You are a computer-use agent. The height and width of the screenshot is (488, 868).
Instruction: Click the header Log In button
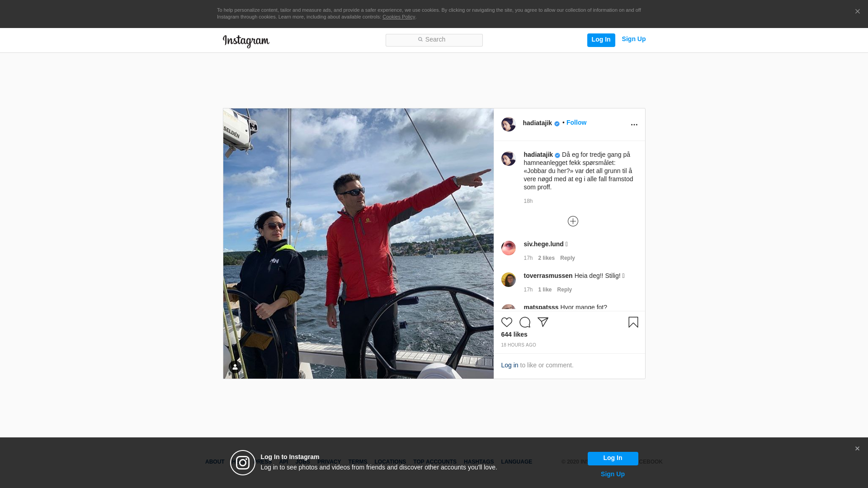tap(601, 40)
